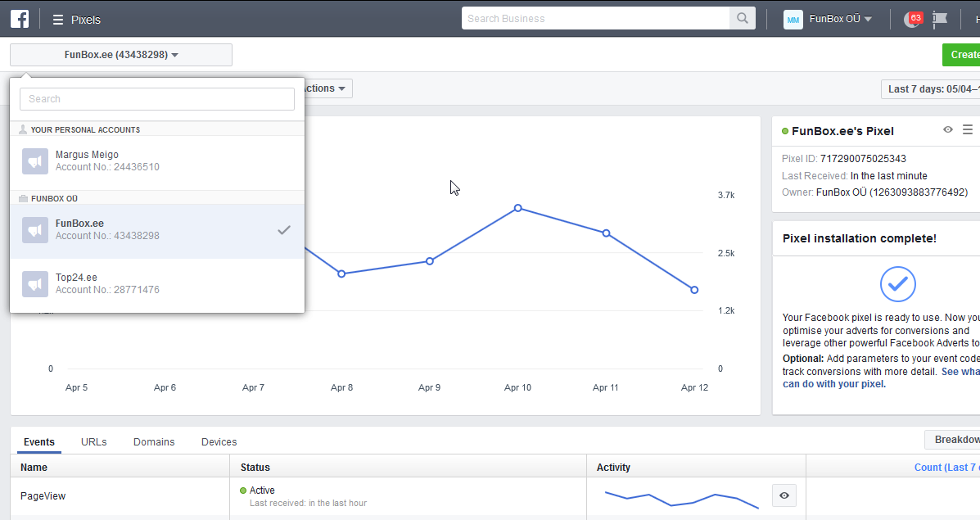Click the Pixels header title
The height and width of the screenshot is (520, 980).
pyautogui.click(x=86, y=20)
